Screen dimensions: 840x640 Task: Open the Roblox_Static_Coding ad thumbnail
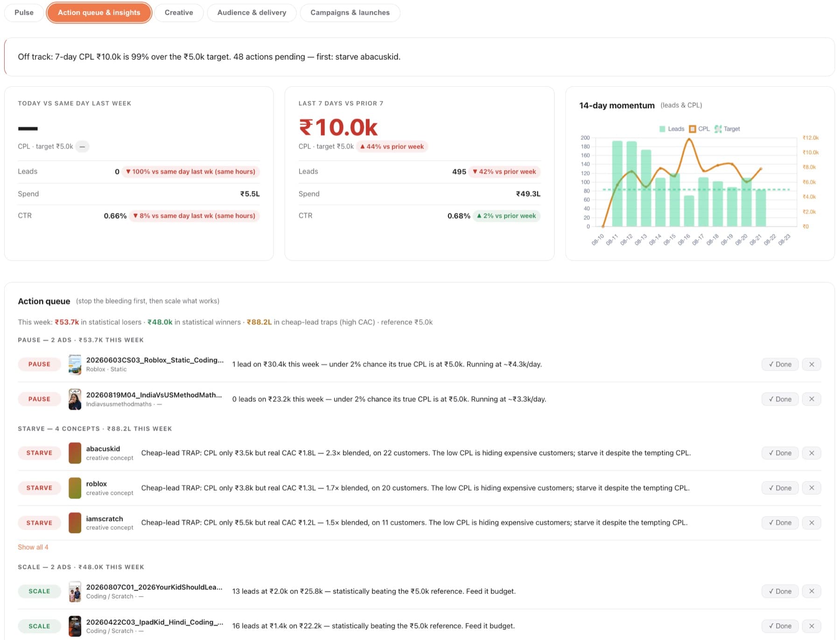pos(75,364)
